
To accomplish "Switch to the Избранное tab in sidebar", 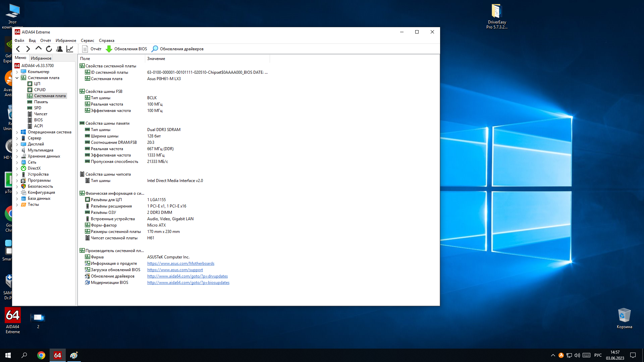I will pyautogui.click(x=41, y=58).
